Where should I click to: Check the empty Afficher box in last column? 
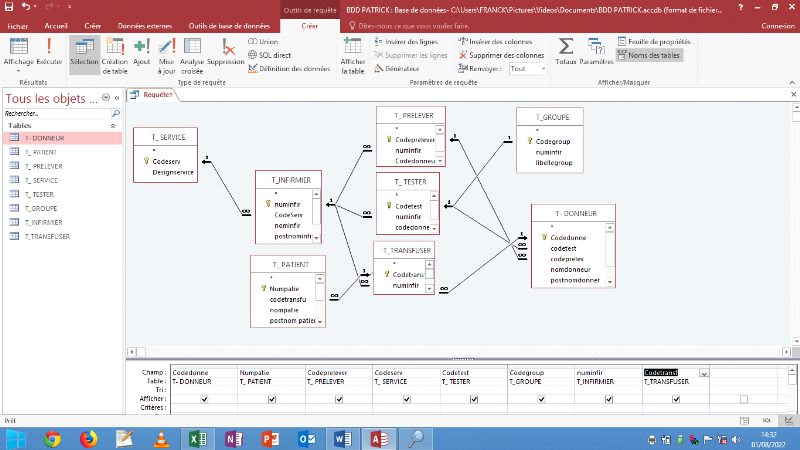(x=743, y=398)
